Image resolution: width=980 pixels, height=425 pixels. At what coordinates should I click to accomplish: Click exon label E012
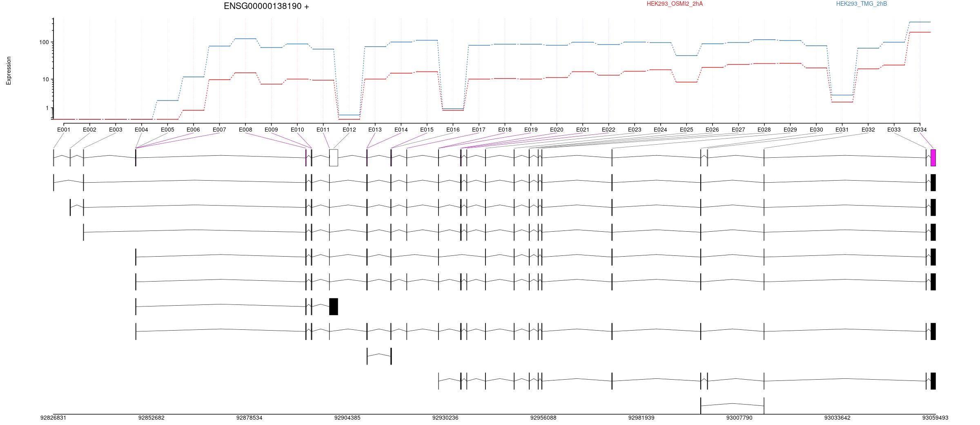pos(349,130)
